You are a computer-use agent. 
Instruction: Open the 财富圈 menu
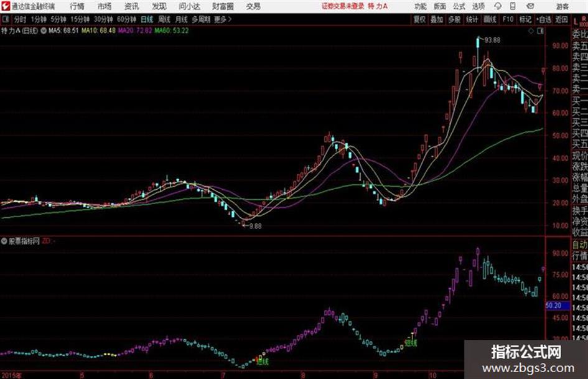point(223,6)
